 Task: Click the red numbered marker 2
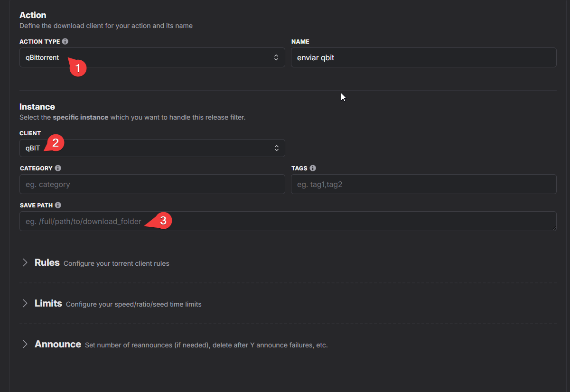56,142
